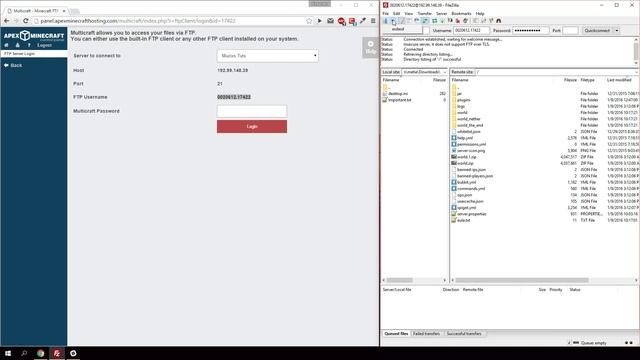Select world.zip archive in remote list
The height and width of the screenshot is (360, 640).
pyautogui.click(x=465, y=163)
